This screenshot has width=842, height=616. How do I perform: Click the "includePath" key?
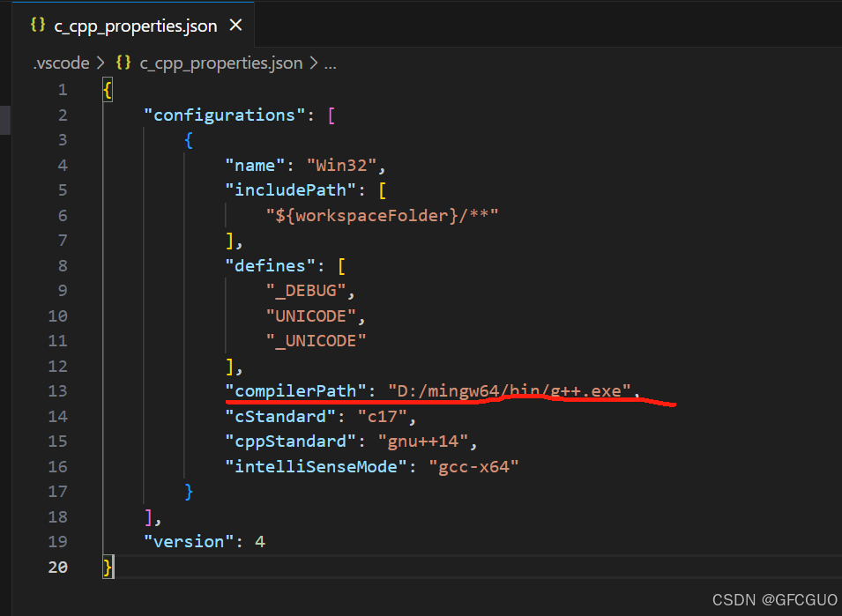[x=290, y=190]
